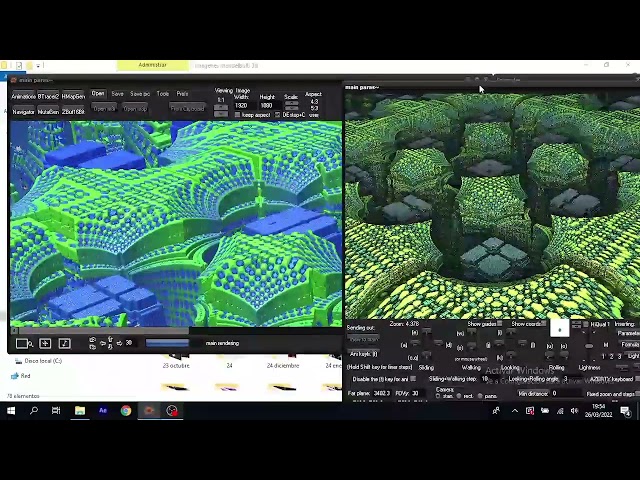The image size is (640, 480).
Task: Click the third square tool icon in render bar
Action: click(64, 344)
